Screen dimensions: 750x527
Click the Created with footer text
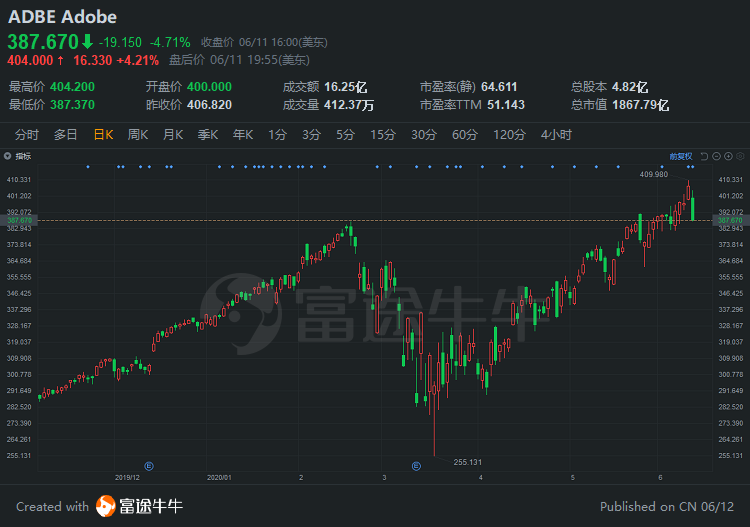click(52, 506)
